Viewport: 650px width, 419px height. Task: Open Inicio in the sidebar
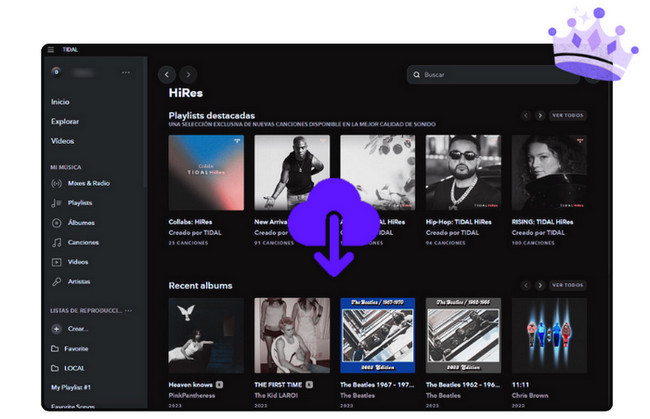pyautogui.click(x=60, y=102)
